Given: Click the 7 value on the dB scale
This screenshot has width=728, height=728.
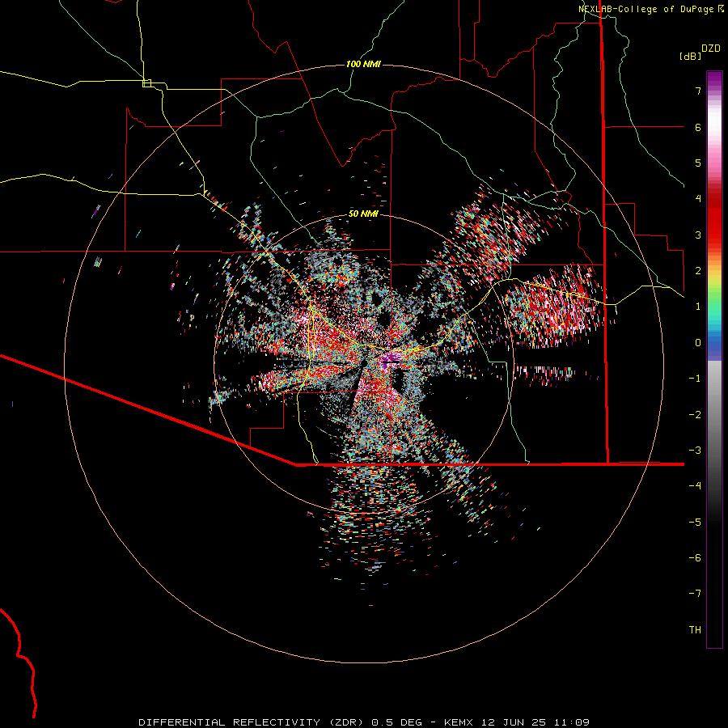Looking at the screenshot, I should (698, 91).
